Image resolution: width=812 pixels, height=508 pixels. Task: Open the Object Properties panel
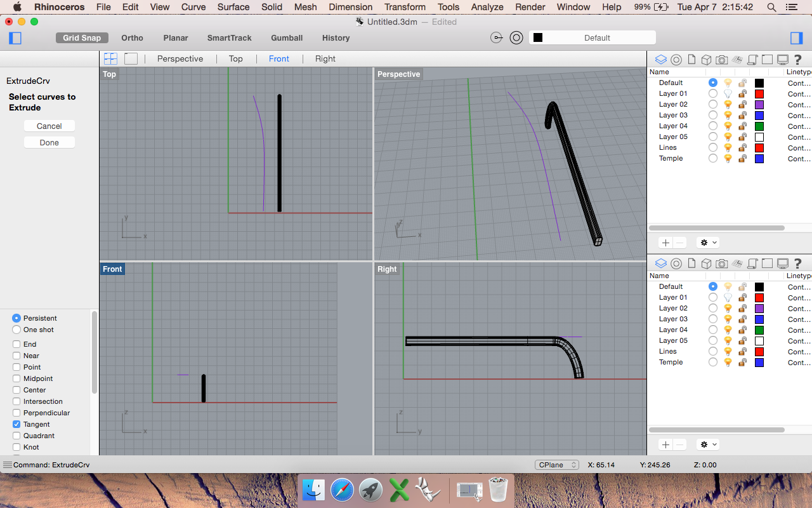click(x=676, y=59)
